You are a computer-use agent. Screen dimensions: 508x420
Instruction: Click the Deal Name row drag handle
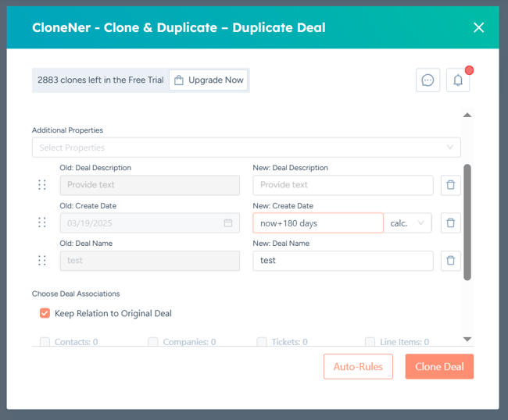pyautogui.click(x=42, y=260)
